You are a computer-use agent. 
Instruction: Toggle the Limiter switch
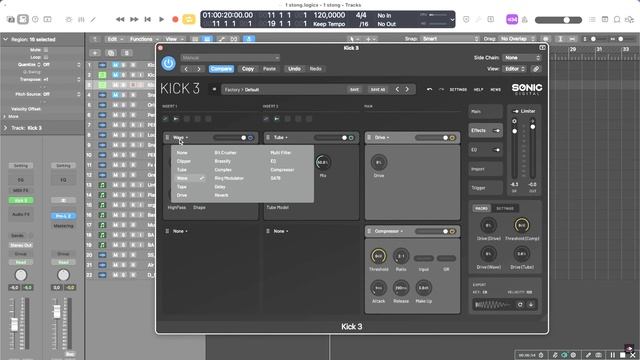point(516,111)
